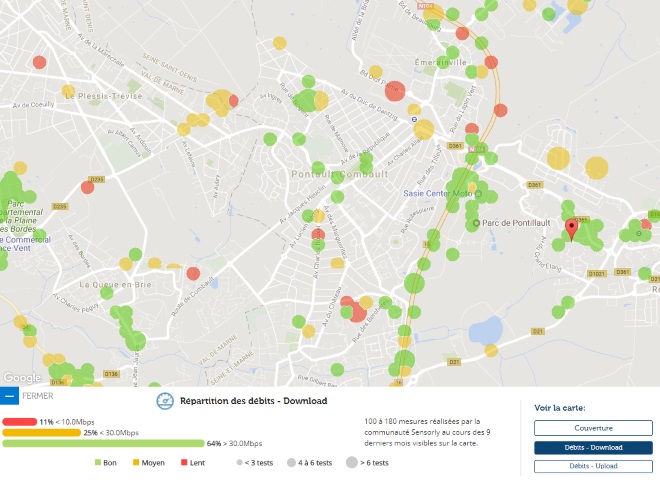Click the Sasie Center Moto place marker
660x487 pixels.
click(479, 195)
